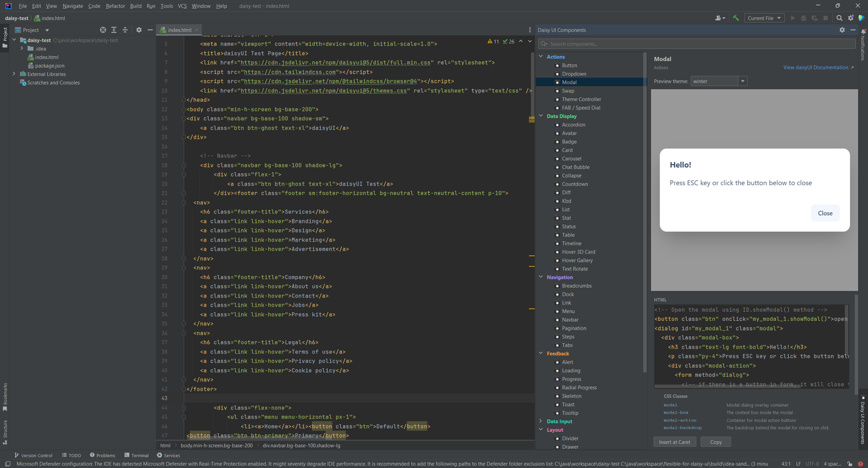Open Daisy UI Components panel settings gear
Image resolution: width=868 pixels, height=468 pixels.
coord(842,30)
